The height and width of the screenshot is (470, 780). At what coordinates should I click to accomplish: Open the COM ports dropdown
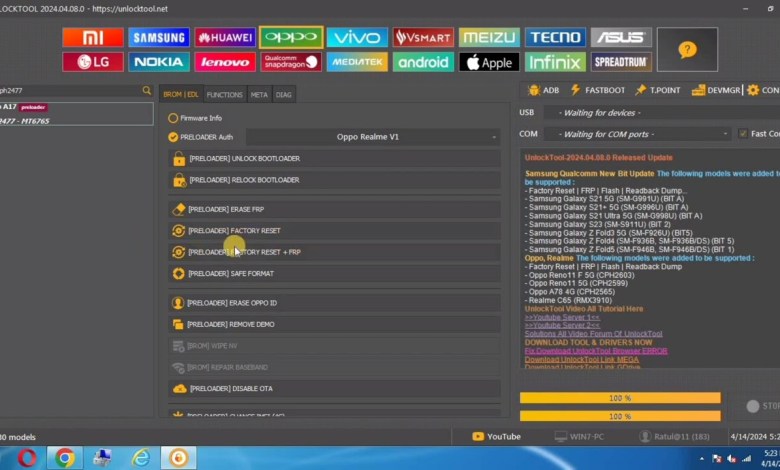637,134
